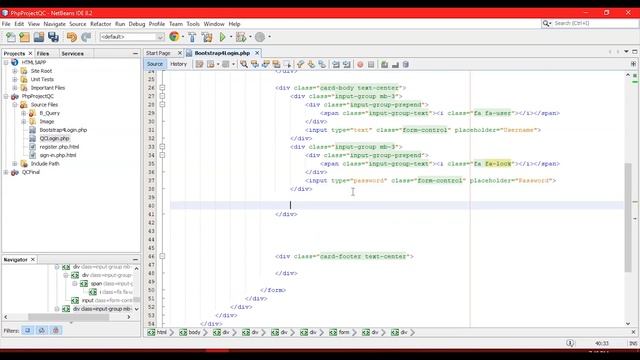The image size is (640, 360).
Task: Open dropdown arrow next to Profile Project
Action: (x=269, y=37)
